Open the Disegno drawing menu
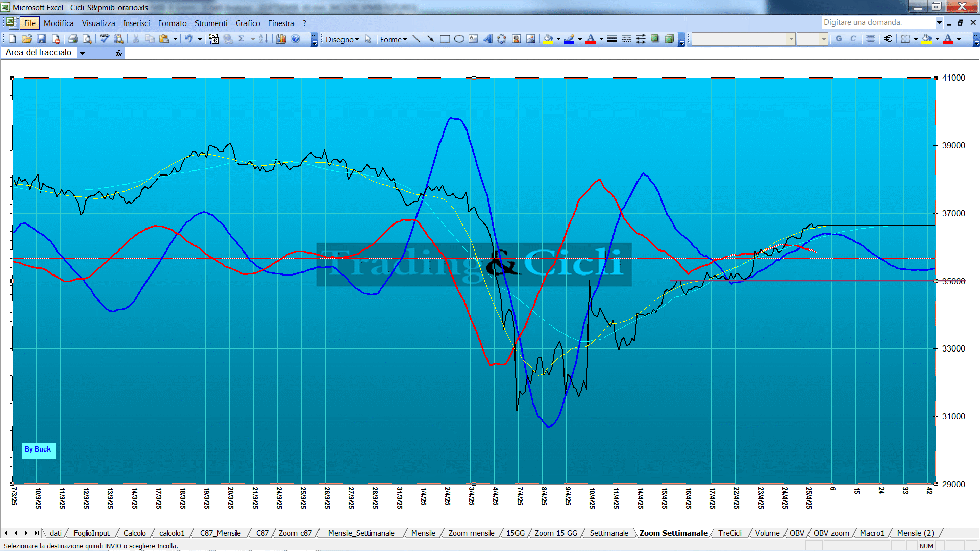 (342, 39)
